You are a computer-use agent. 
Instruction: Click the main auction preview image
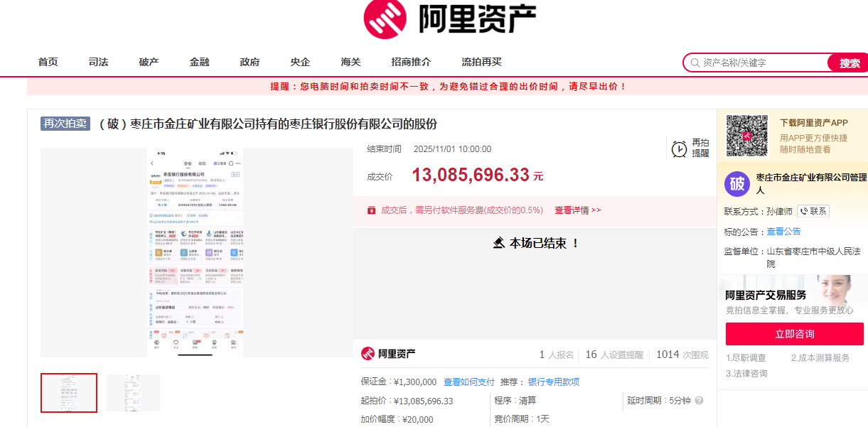(196, 252)
